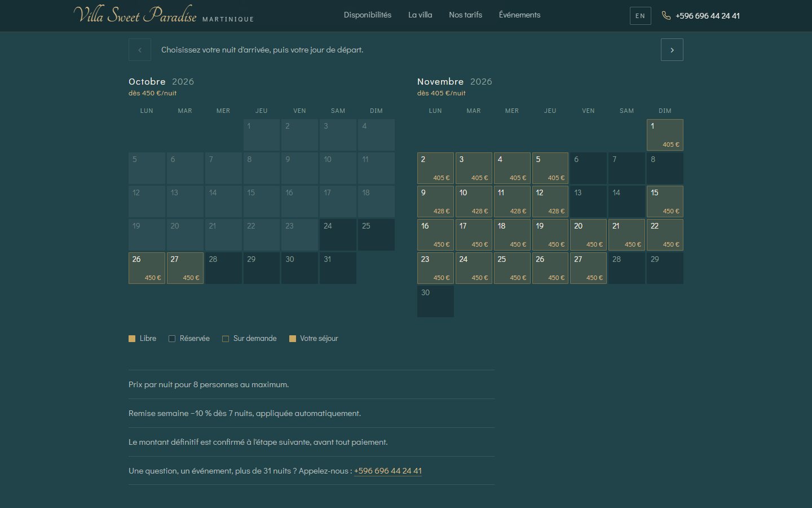Click the Votre séjour legend swatch
This screenshot has width=812, height=508.
tap(293, 339)
